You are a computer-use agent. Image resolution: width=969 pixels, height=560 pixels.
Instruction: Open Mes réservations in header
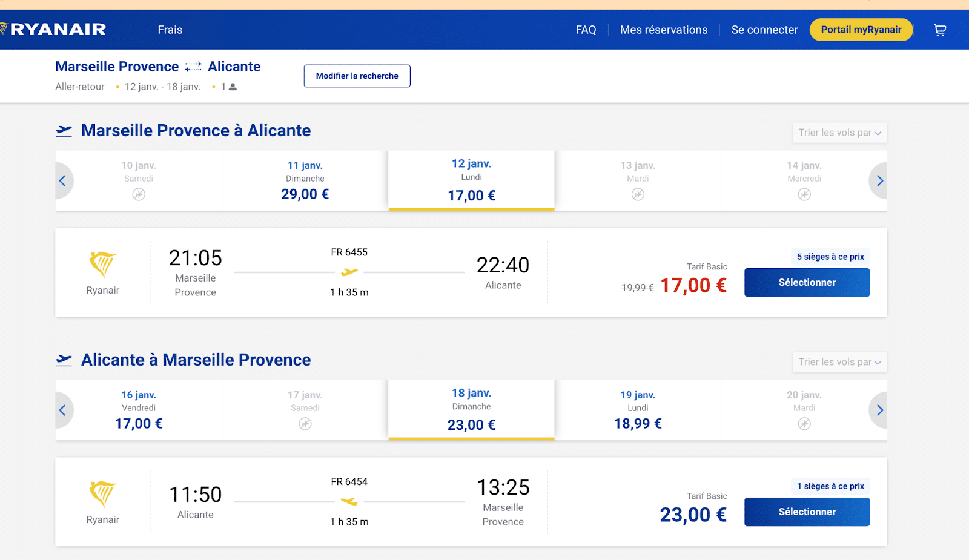[663, 30]
